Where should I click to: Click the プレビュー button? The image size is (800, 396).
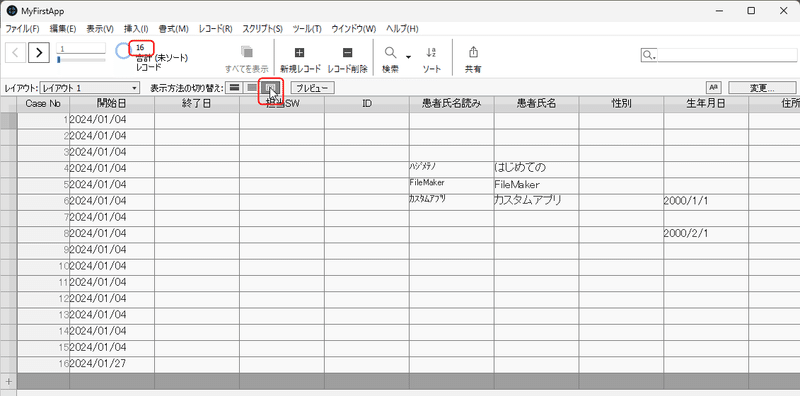[312, 88]
